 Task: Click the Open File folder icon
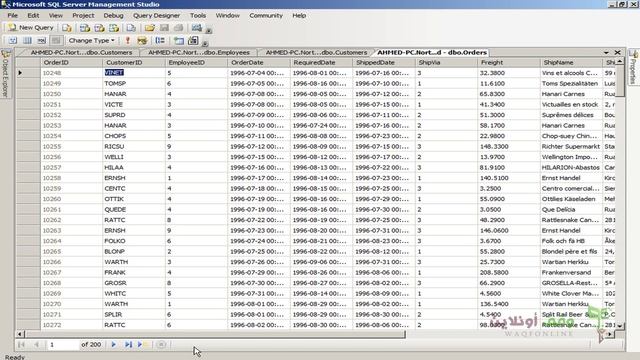coord(149,28)
